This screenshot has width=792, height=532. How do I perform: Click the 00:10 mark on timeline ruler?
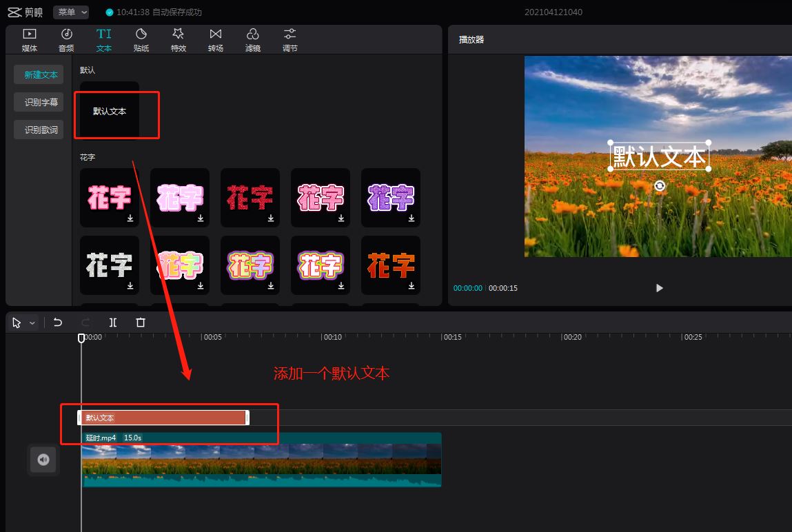click(x=332, y=337)
